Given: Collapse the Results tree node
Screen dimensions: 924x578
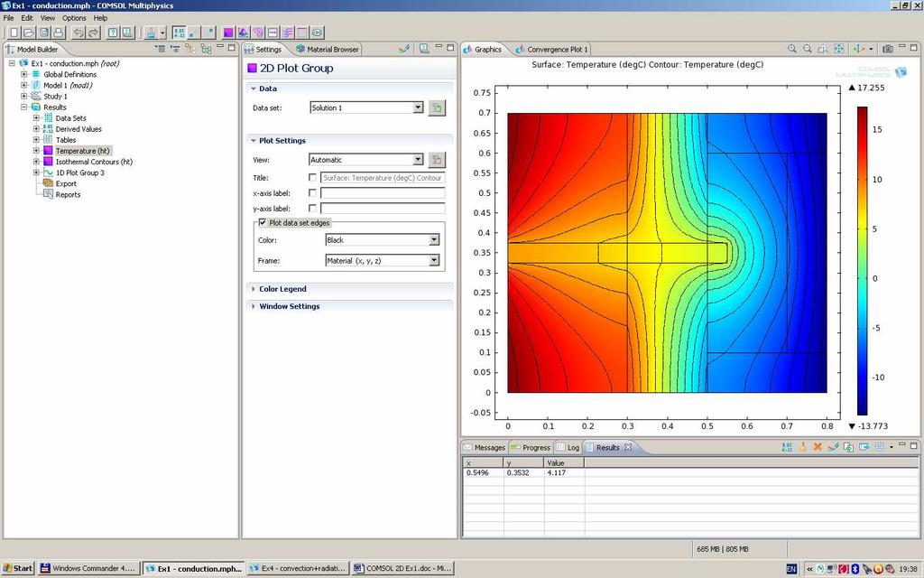Looking at the screenshot, I should [24, 107].
